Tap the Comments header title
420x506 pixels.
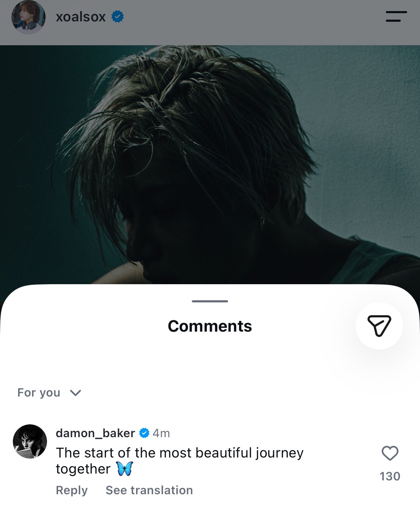[210, 326]
